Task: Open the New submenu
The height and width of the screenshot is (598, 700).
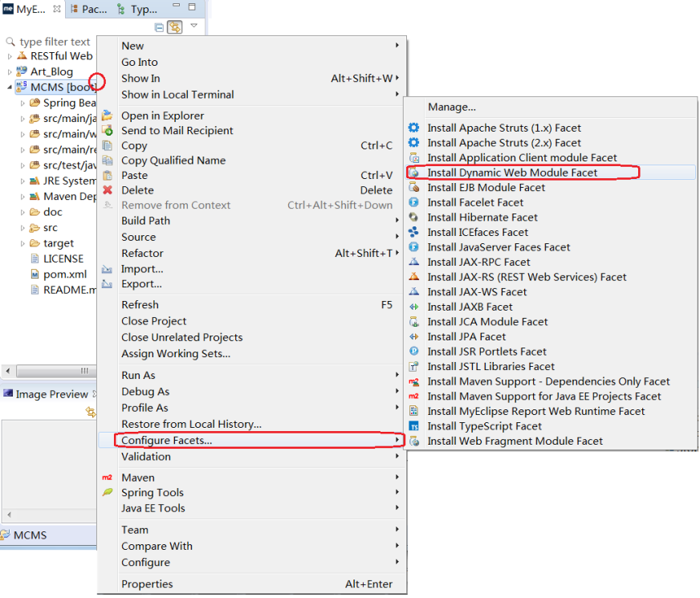Action: [x=252, y=46]
